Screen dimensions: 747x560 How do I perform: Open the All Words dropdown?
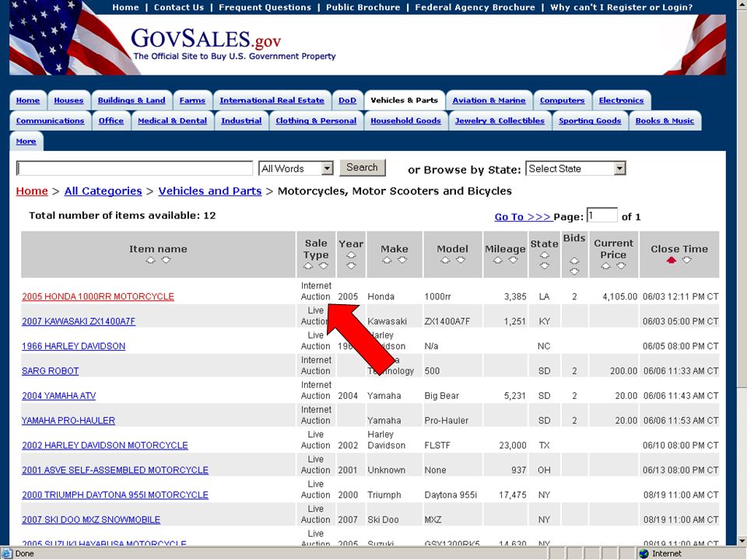(296, 168)
